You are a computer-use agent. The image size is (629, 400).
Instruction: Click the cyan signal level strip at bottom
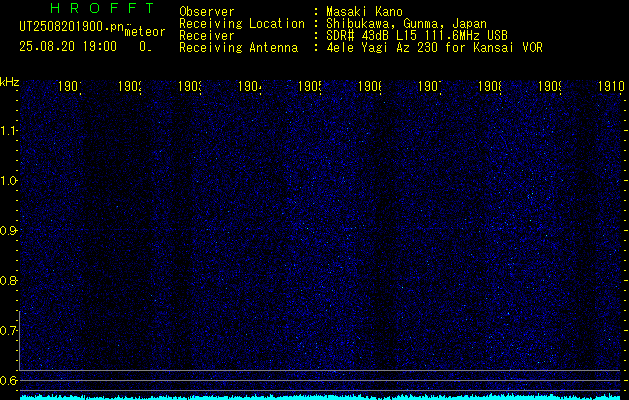[x=322, y=397]
